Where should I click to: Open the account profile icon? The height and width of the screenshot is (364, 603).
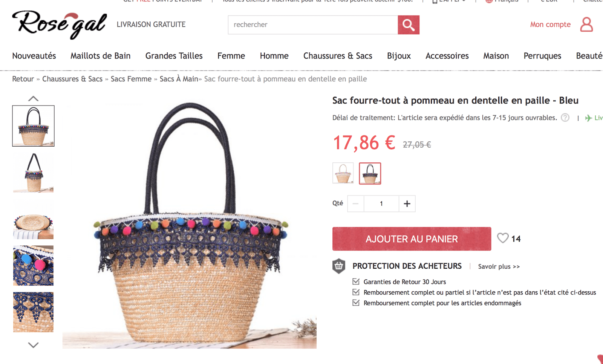[586, 24]
